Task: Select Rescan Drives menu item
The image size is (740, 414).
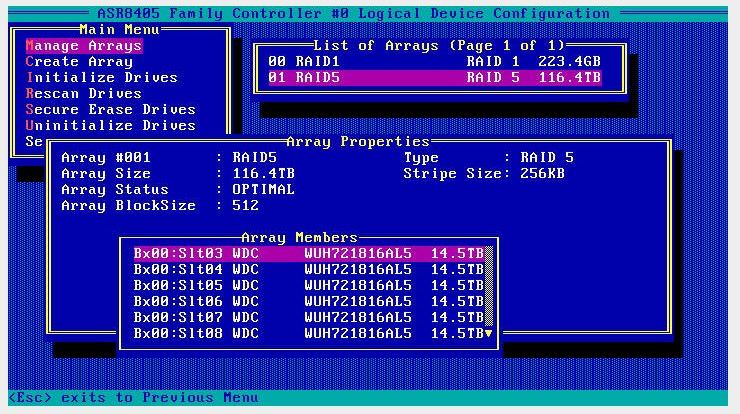Action: [x=84, y=93]
